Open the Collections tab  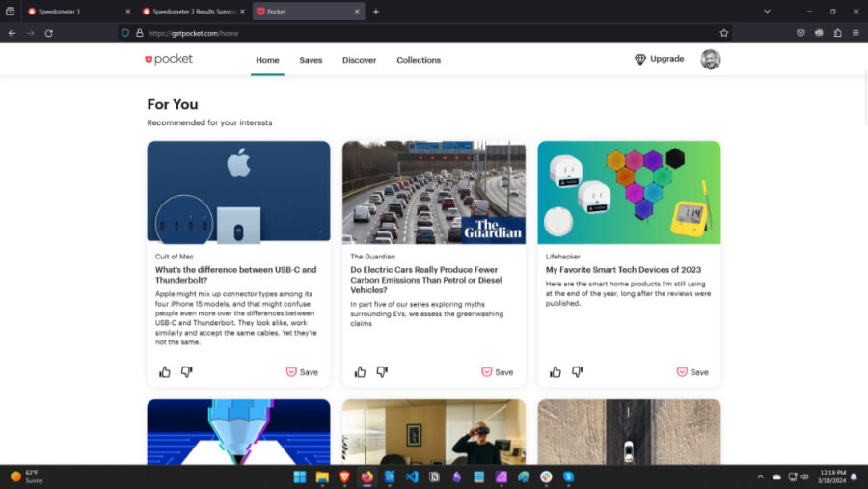[419, 60]
